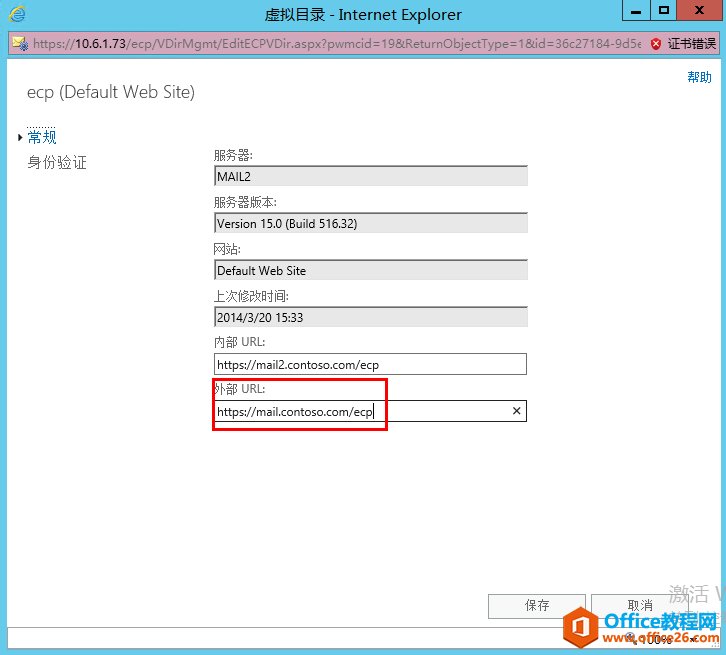Select the 常规 general tab
The image size is (726, 655).
click(x=42, y=137)
